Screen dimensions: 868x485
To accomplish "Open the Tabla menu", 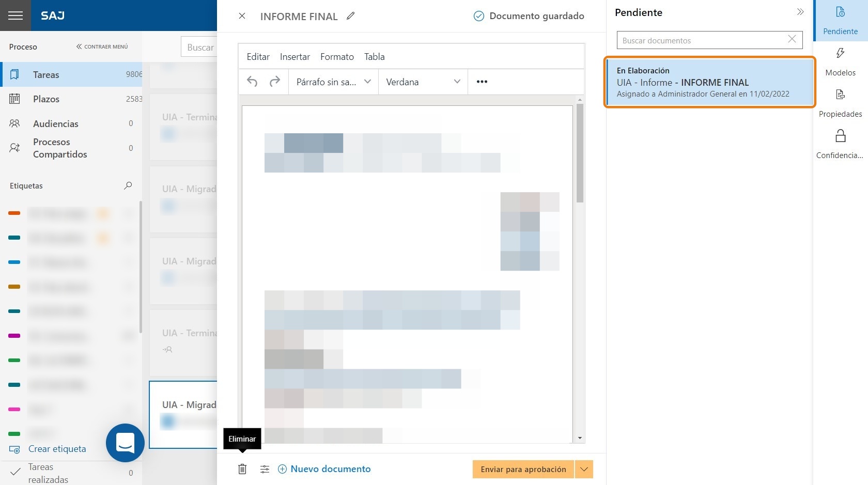I will (x=375, y=57).
